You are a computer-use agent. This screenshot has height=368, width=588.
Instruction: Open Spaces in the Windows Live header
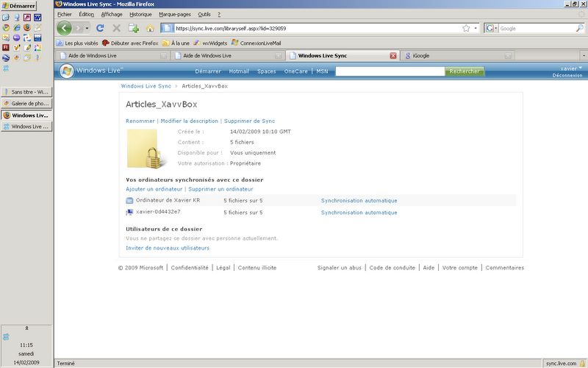click(x=267, y=71)
